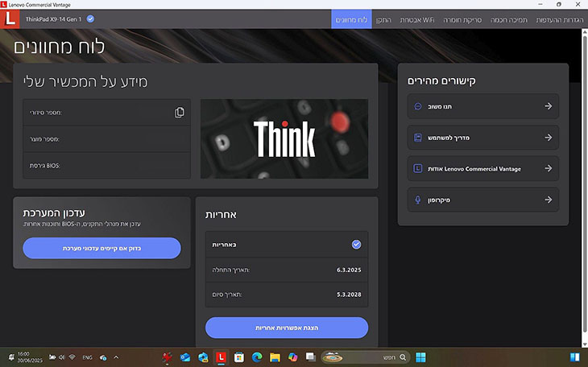Click the red Lenovo L logo
This screenshot has height=367, width=588.
click(x=10, y=19)
